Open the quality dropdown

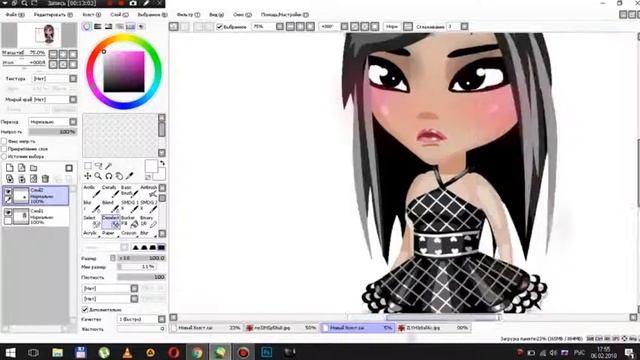[162, 319]
